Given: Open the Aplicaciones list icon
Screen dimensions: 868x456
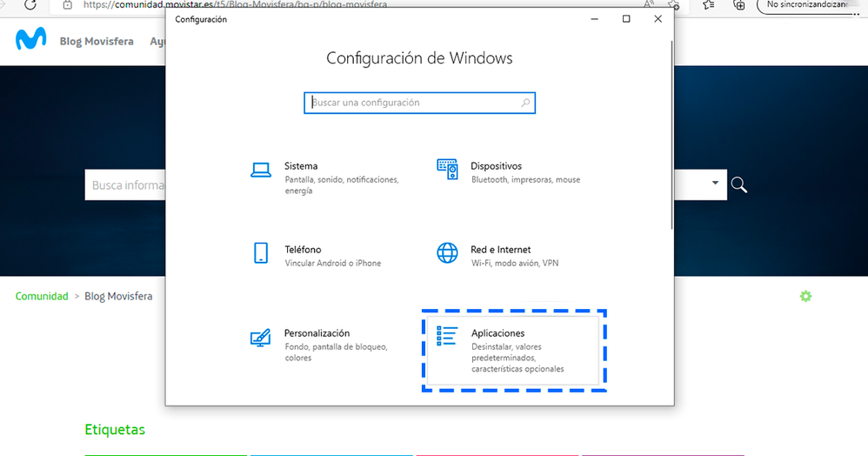Looking at the screenshot, I should click(447, 336).
